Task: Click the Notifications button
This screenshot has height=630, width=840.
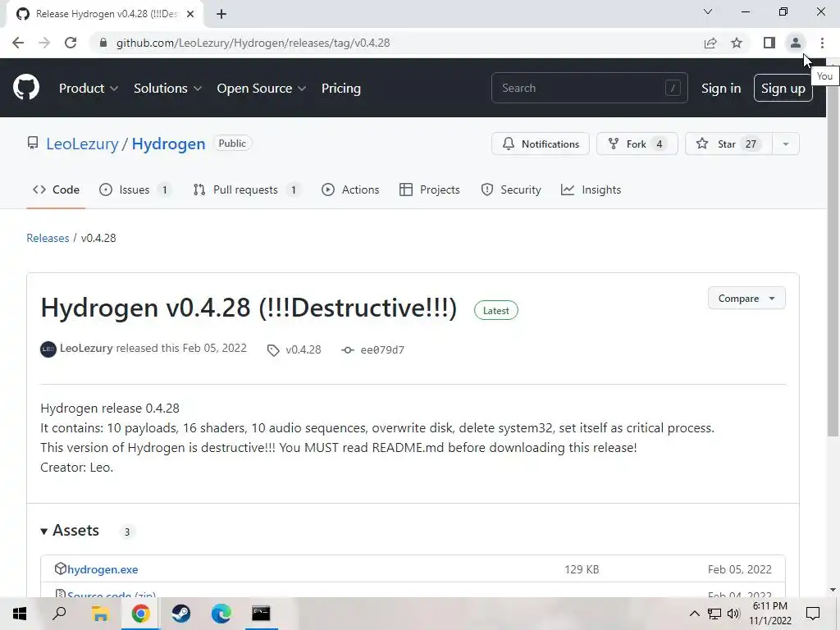Action: click(x=541, y=144)
